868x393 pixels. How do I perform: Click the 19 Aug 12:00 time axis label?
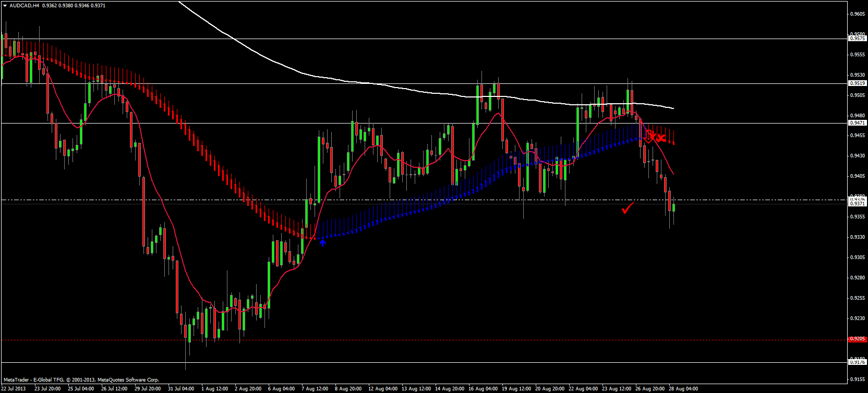[x=516, y=389]
